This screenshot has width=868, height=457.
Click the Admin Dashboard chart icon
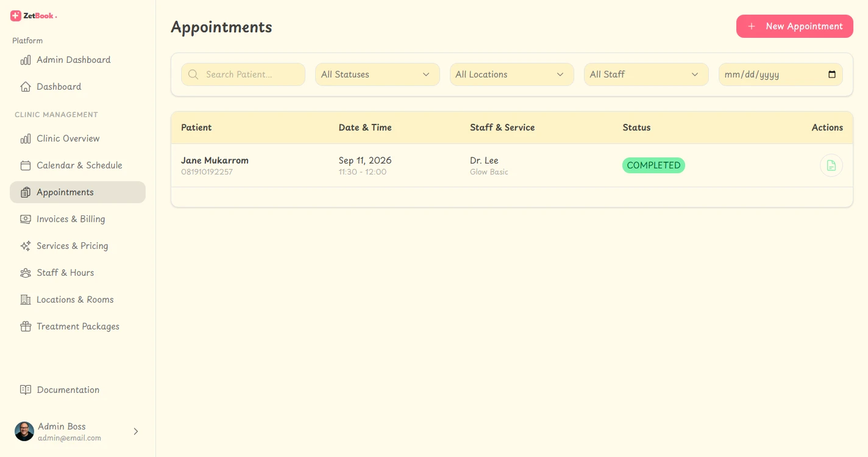tap(26, 60)
